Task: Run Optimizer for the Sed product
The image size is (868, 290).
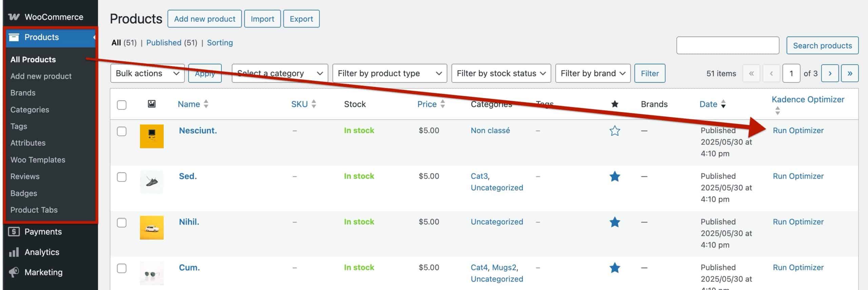Action: pos(798,176)
